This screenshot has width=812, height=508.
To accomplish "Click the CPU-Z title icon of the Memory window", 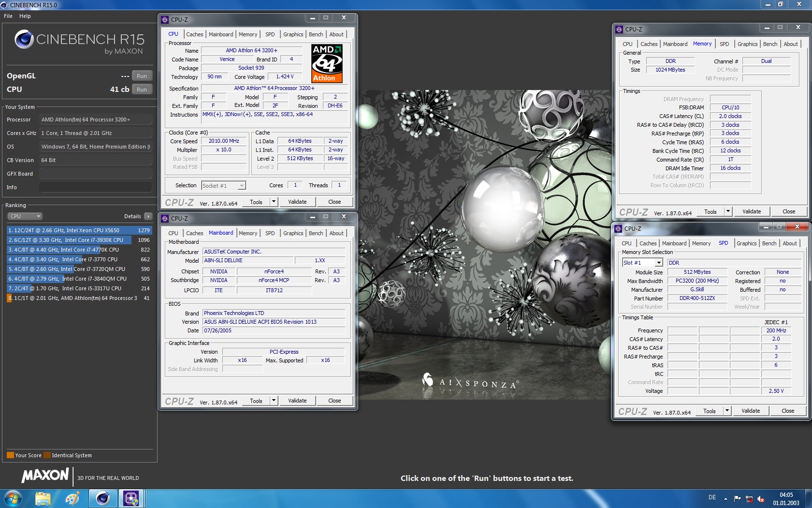I will point(619,30).
